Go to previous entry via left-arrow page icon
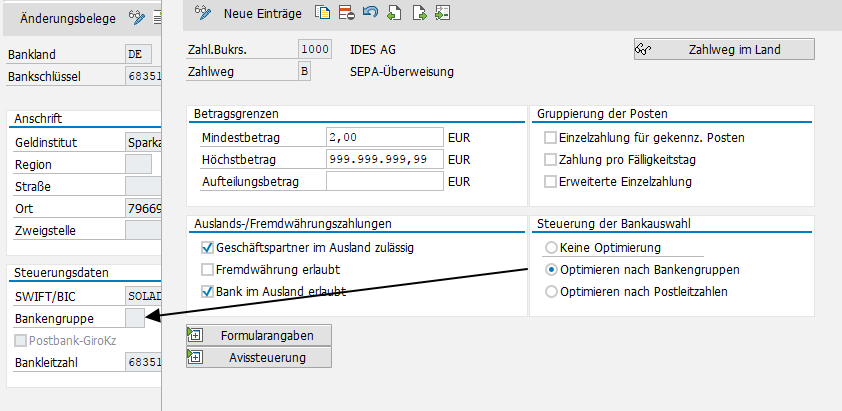This screenshot has width=842, height=411. click(x=394, y=13)
